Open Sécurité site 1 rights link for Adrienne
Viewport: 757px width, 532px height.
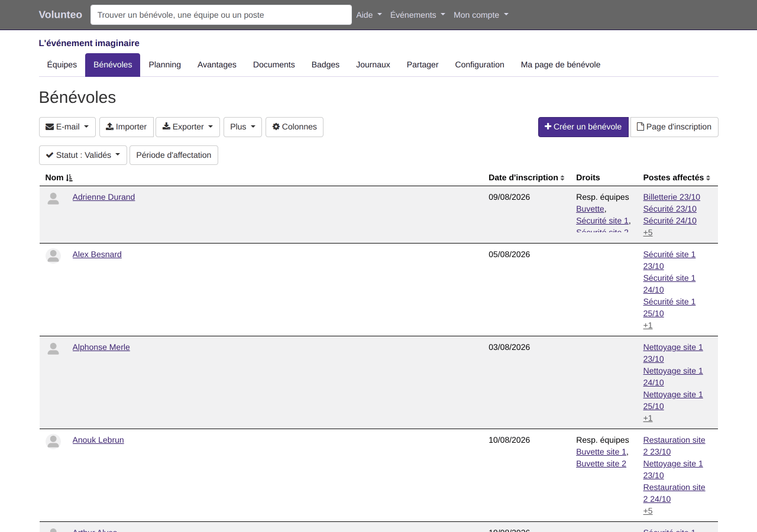coord(602,220)
